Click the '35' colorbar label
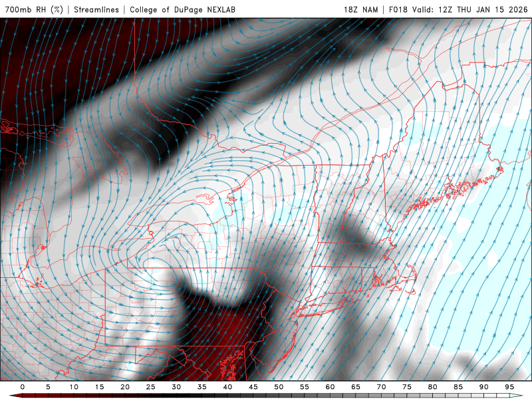The width and height of the screenshot is (532, 399). tap(202, 387)
